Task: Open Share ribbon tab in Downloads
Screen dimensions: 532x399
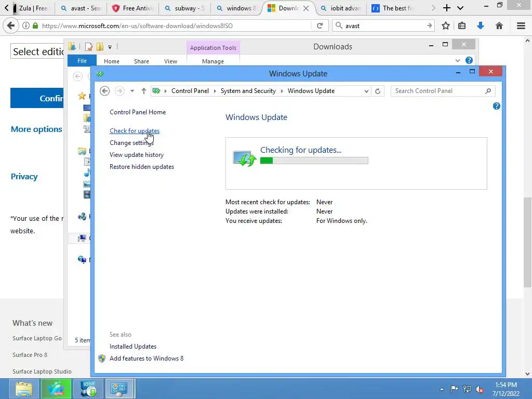Action: pyautogui.click(x=141, y=61)
